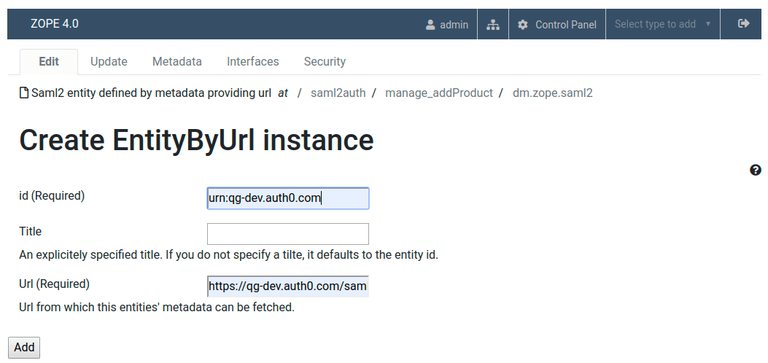The height and width of the screenshot is (363, 768).
Task: Click the Add button
Action: pyautogui.click(x=24, y=347)
